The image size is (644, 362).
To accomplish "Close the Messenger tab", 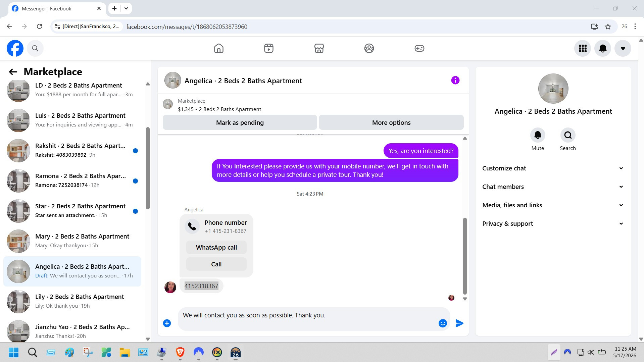I will (x=99, y=8).
